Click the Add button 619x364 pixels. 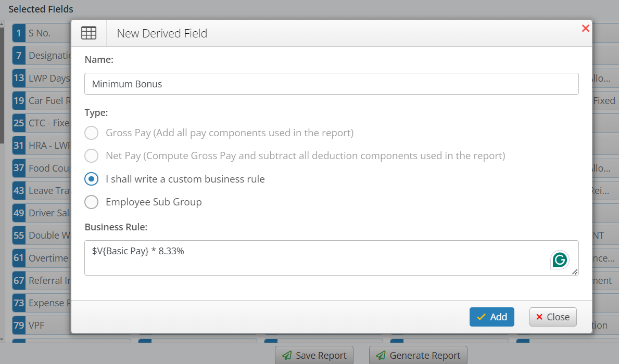click(x=492, y=317)
